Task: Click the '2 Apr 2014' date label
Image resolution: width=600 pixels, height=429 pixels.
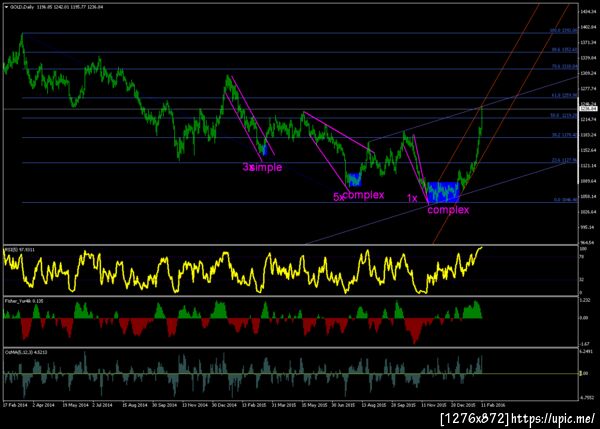Action: pos(44,405)
